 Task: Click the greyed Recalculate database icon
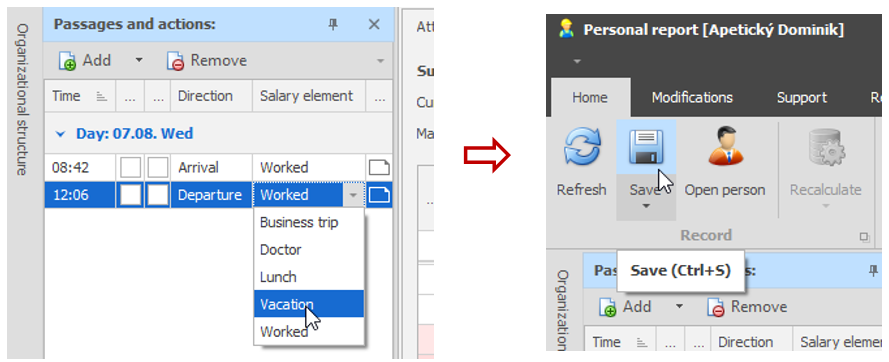pos(826,149)
